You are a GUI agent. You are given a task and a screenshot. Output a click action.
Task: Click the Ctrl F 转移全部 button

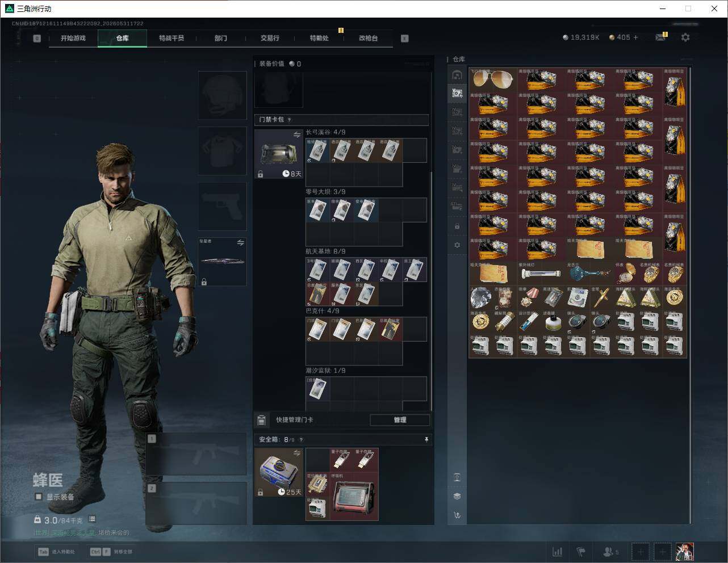[111, 552]
